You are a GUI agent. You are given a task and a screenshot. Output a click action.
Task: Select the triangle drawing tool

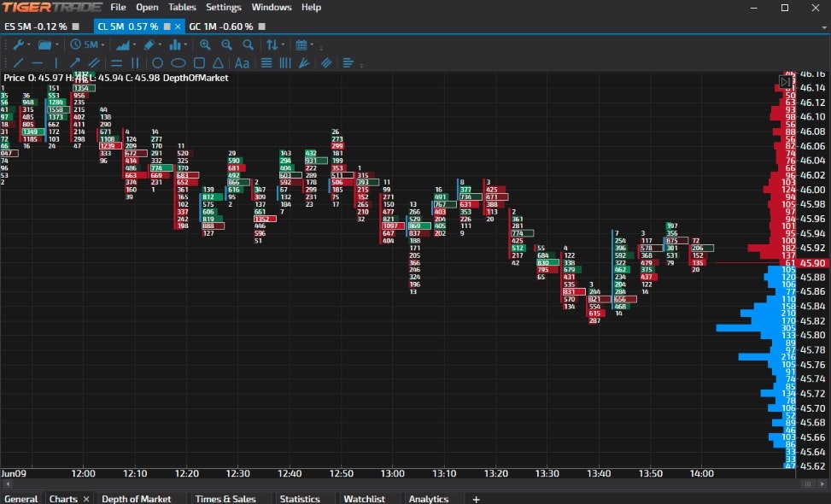pos(219,63)
